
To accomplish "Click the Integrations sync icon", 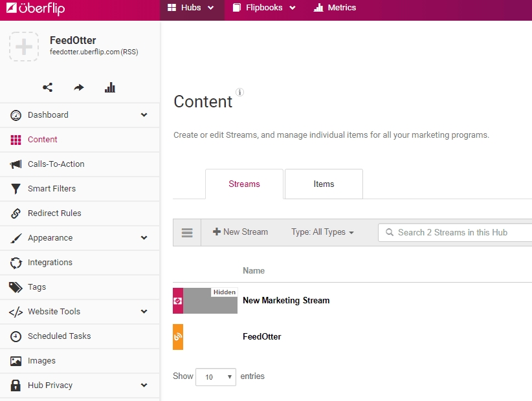I will pyautogui.click(x=16, y=263).
